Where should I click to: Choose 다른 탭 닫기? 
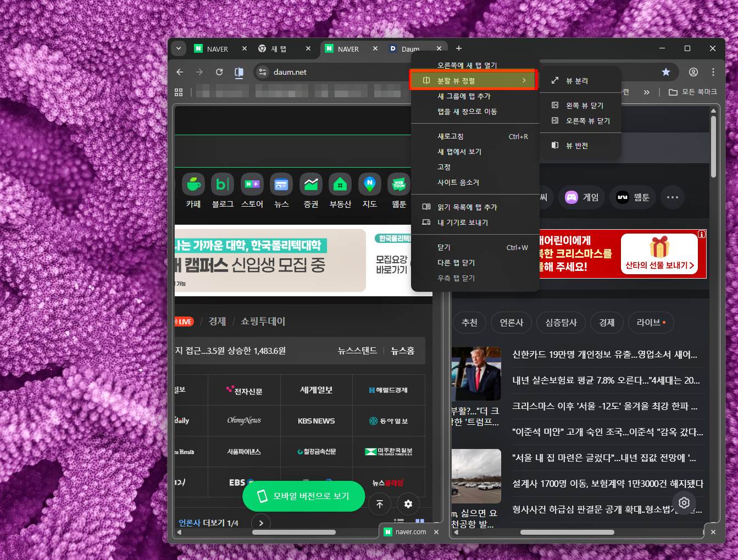[x=475, y=263]
